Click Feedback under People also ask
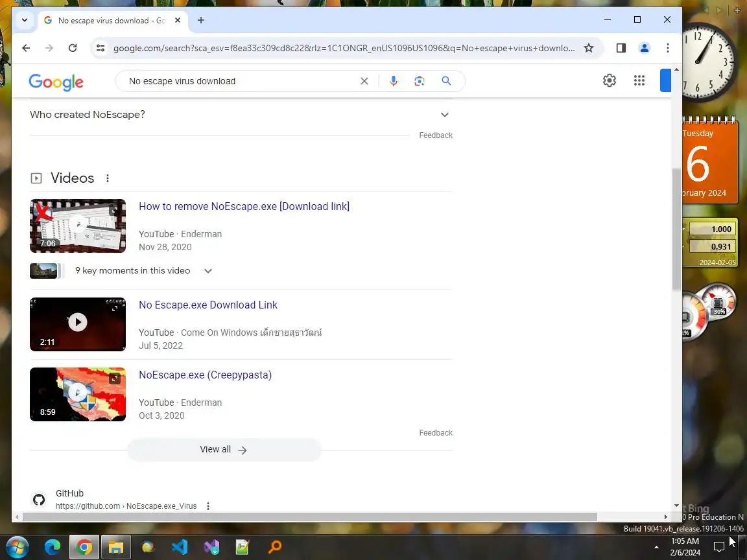 tap(436, 135)
